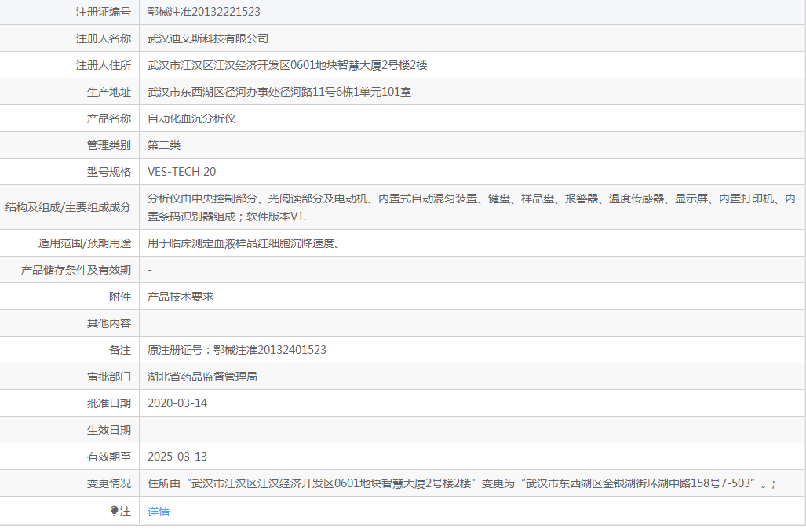Select management category value 第二类
The width and height of the screenshot is (806, 532).
tap(164, 145)
